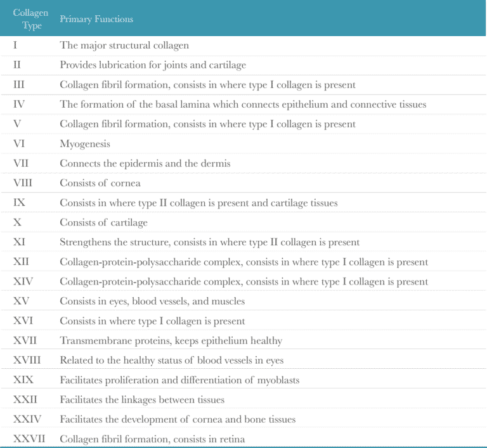Click collagen type 'VI' cell
The image size is (487, 448).
[x=19, y=143]
